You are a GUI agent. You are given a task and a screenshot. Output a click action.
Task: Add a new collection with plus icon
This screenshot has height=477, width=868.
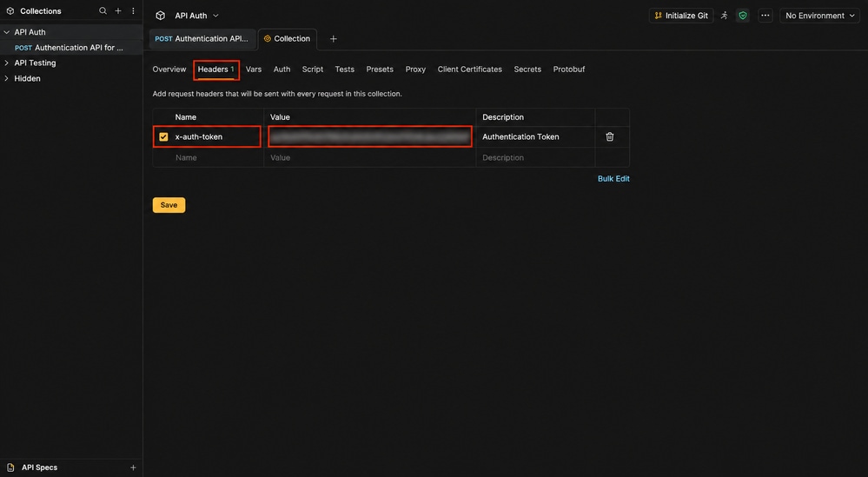(x=118, y=10)
